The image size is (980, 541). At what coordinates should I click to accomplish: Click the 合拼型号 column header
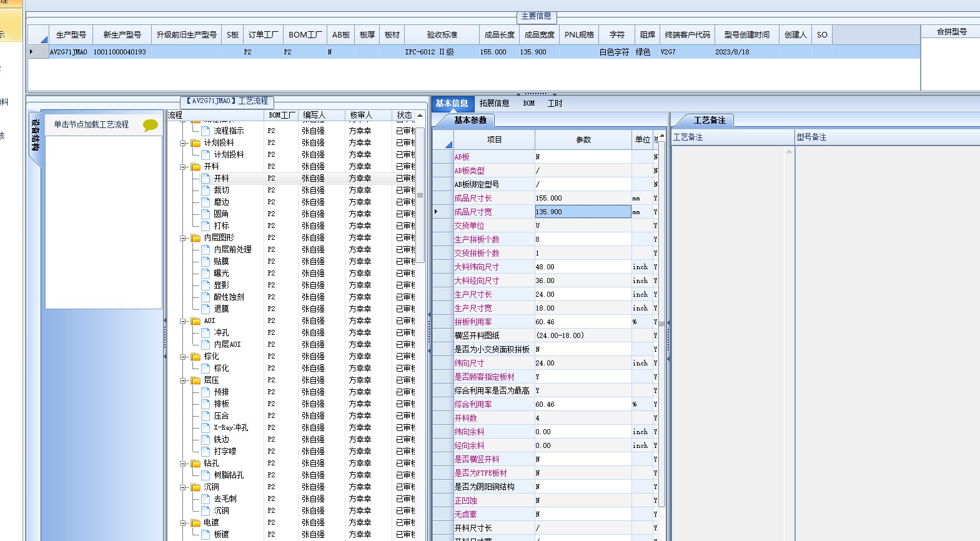tap(951, 31)
